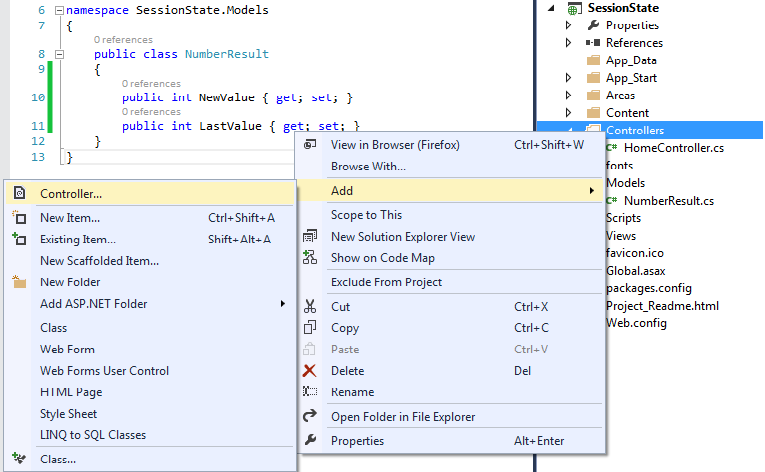Screen dimensions: 765x472
Task: Open HomeController.cs in Solution Explorer
Action: tap(672, 148)
